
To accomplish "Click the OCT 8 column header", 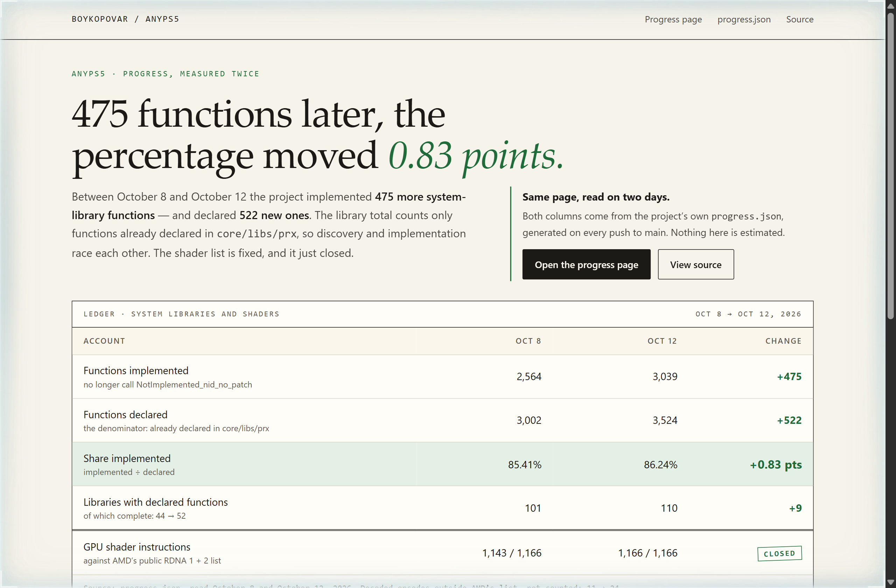I will click(x=528, y=341).
